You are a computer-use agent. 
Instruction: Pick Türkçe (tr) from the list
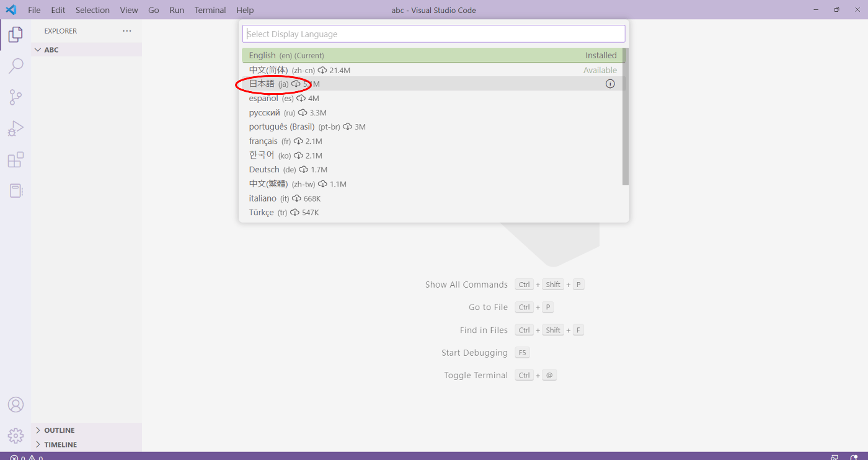click(x=432, y=212)
